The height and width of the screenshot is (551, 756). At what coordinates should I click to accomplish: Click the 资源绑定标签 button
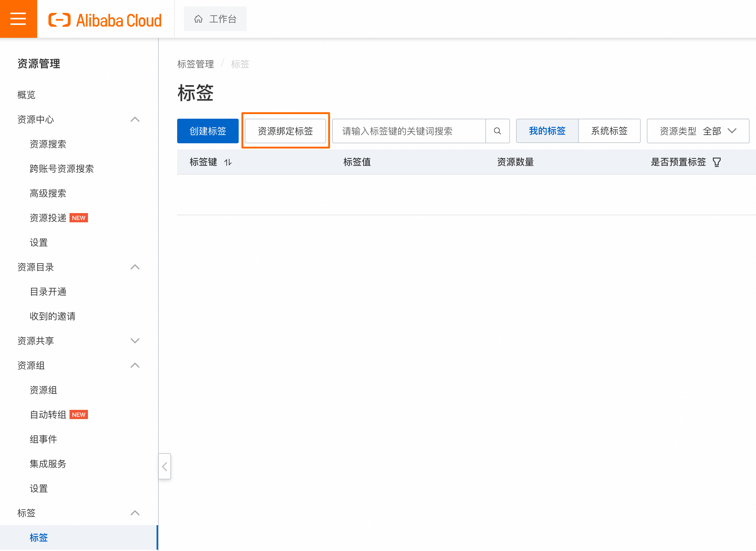tap(285, 131)
